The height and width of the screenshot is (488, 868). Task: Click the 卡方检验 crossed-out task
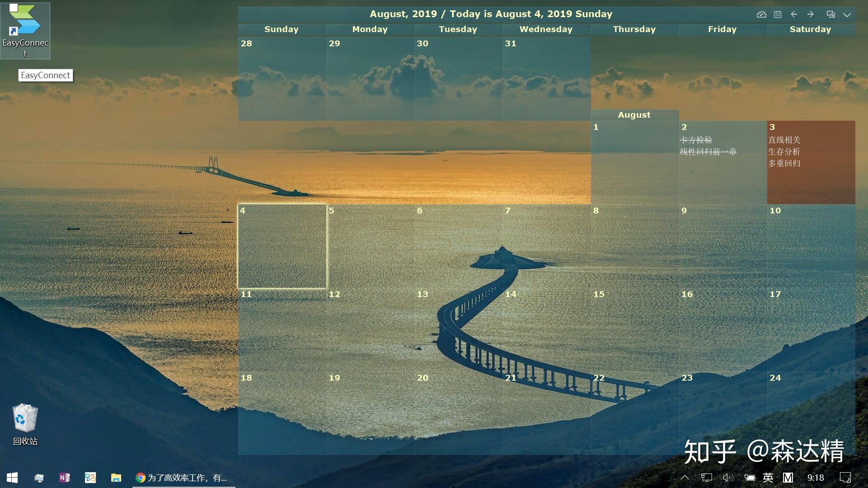tap(696, 140)
